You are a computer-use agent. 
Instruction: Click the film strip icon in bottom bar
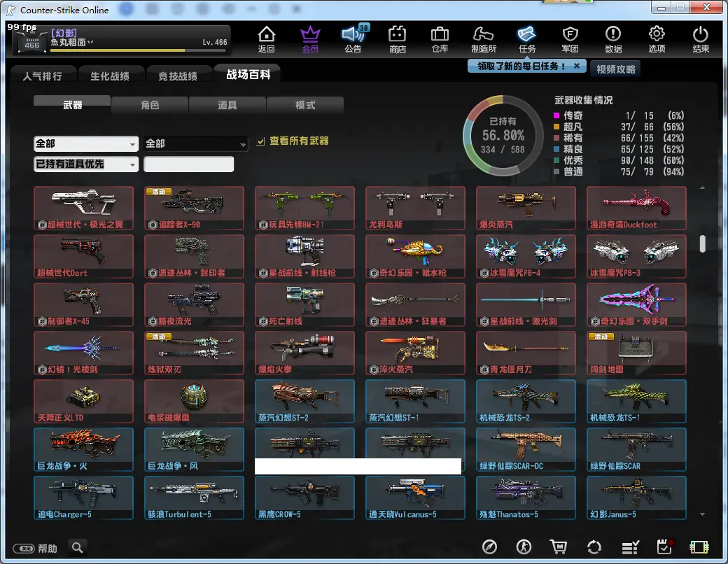click(x=699, y=547)
